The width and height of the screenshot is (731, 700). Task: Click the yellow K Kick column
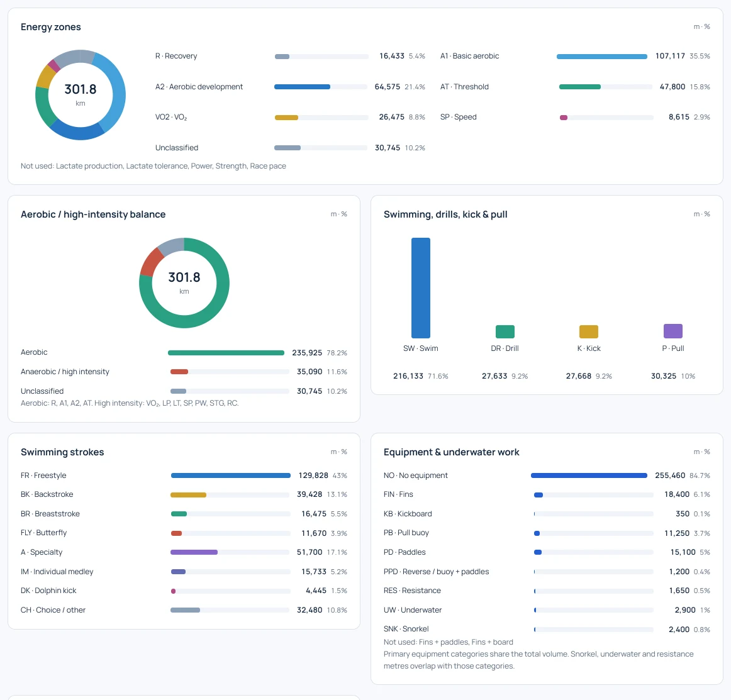pos(589,332)
